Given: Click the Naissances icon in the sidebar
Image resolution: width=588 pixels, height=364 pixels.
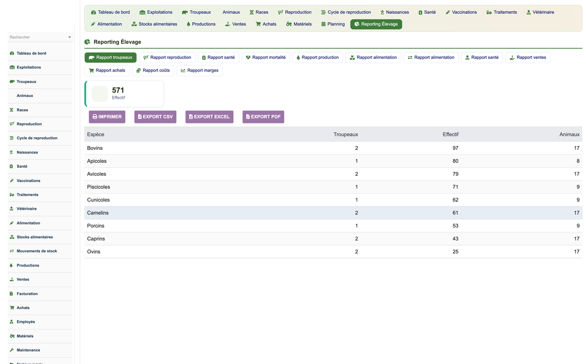Looking at the screenshot, I should pyautogui.click(x=12, y=152).
